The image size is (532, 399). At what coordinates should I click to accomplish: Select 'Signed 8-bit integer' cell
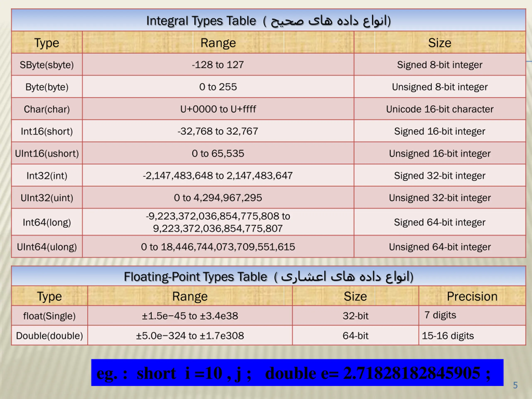440,64
